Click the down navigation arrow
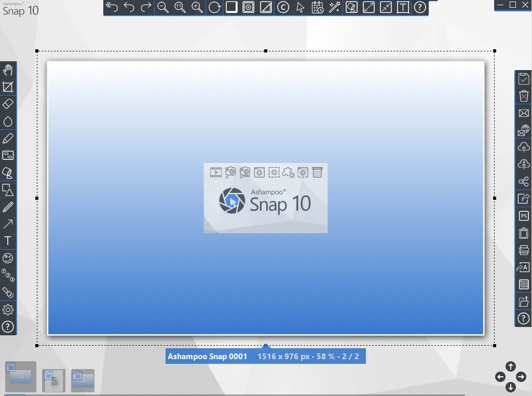532x396 pixels. tap(511, 387)
